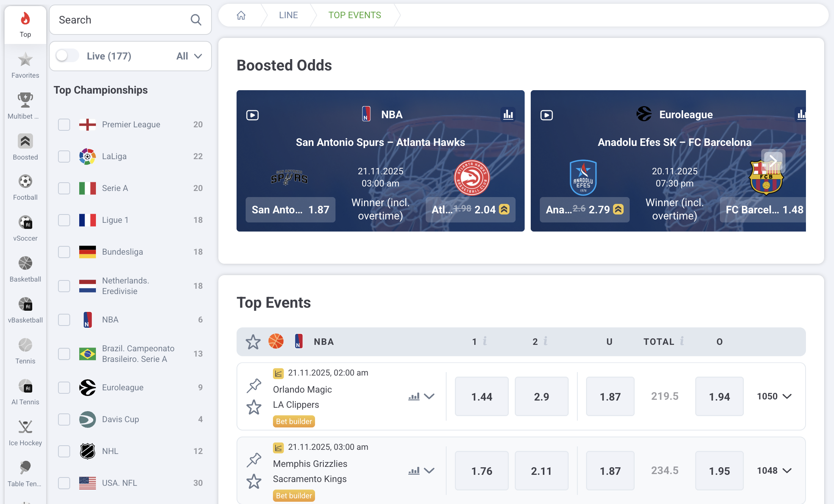Check the Premier League checkbox
The width and height of the screenshot is (834, 504).
pos(64,125)
